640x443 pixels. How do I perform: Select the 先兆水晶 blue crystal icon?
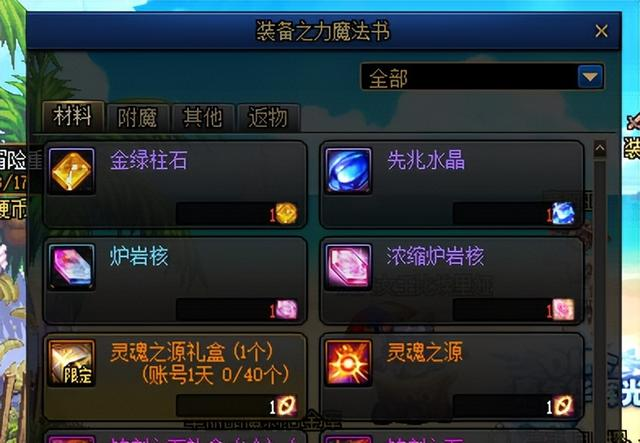(348, 171)
